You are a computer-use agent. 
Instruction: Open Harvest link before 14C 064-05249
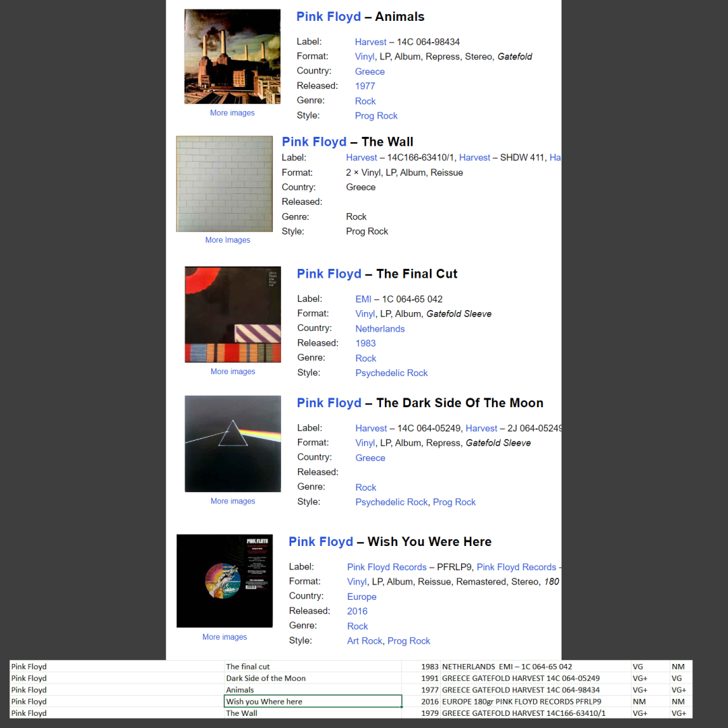click(371, 428)
